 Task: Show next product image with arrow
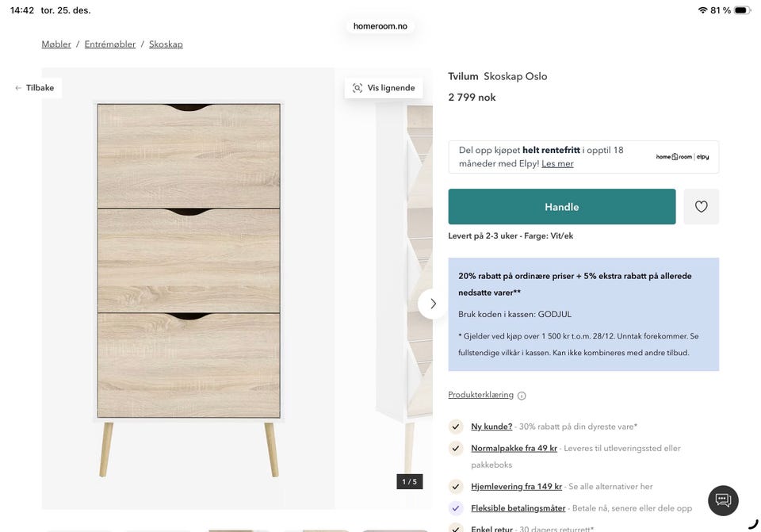(433, 304)
